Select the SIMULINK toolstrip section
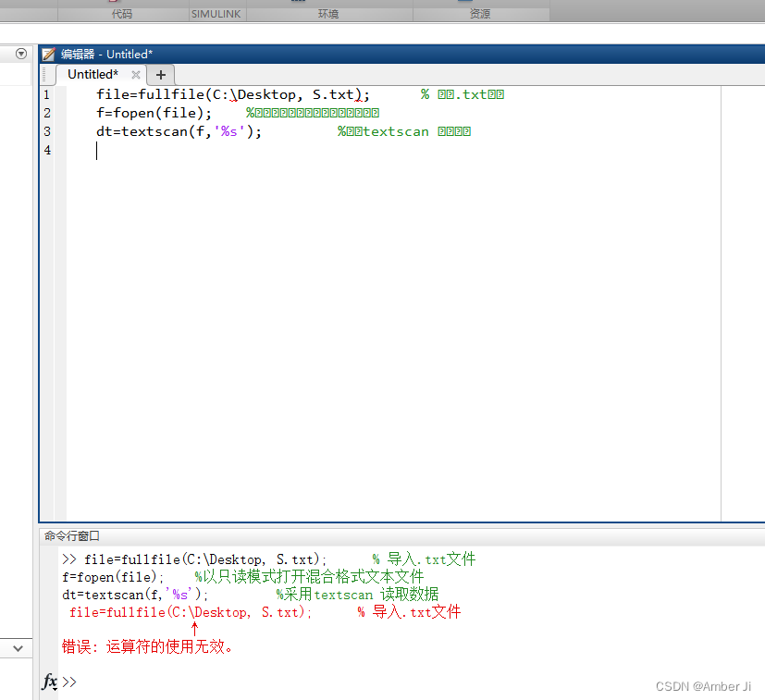The width and height of the screenshot is (765, 700). [x=216, y=14]
